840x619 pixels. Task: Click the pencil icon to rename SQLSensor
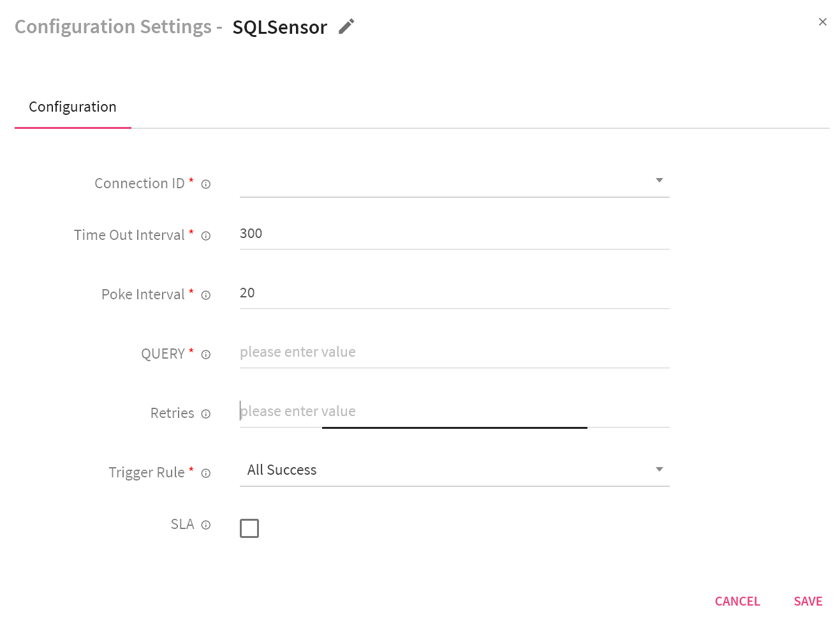pos(346,26)
